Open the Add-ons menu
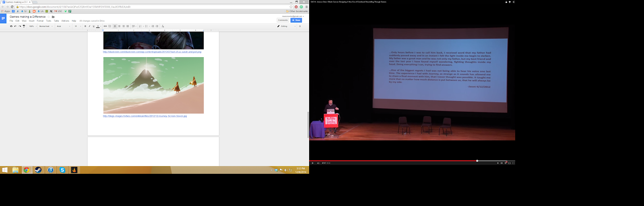 (65, 21)
